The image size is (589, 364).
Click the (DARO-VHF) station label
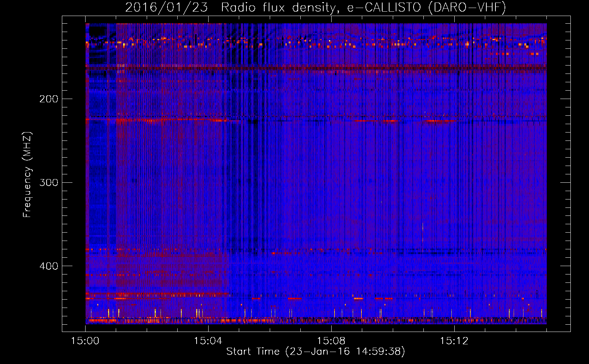(x=467, y=7)
